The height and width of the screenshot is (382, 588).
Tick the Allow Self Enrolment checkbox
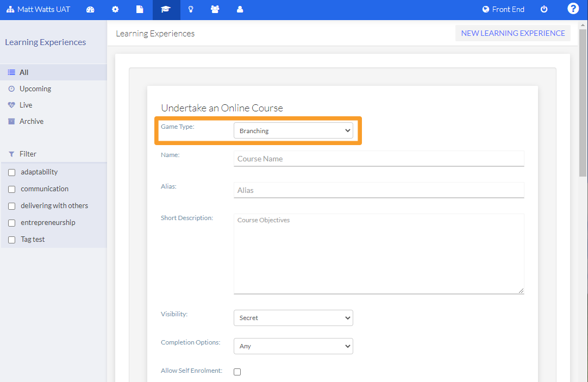(x=237, y=372)
